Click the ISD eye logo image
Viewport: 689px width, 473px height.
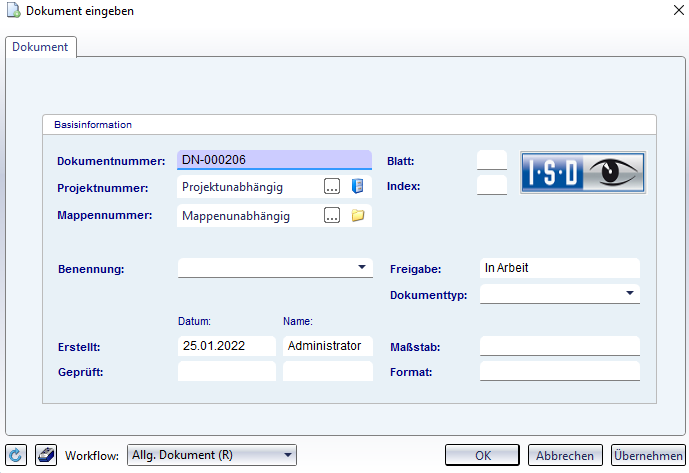point(583,172)
